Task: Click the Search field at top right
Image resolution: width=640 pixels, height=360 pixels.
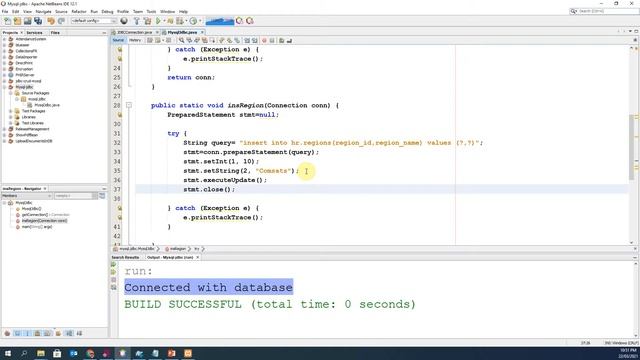Action: pos(604,11)
